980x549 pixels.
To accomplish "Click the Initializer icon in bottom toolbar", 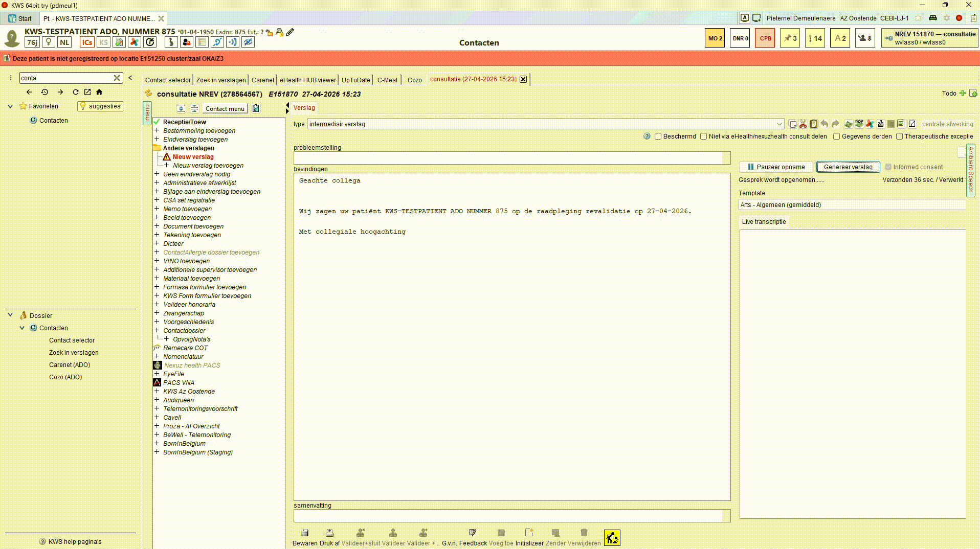I will (x=529, y=533).
